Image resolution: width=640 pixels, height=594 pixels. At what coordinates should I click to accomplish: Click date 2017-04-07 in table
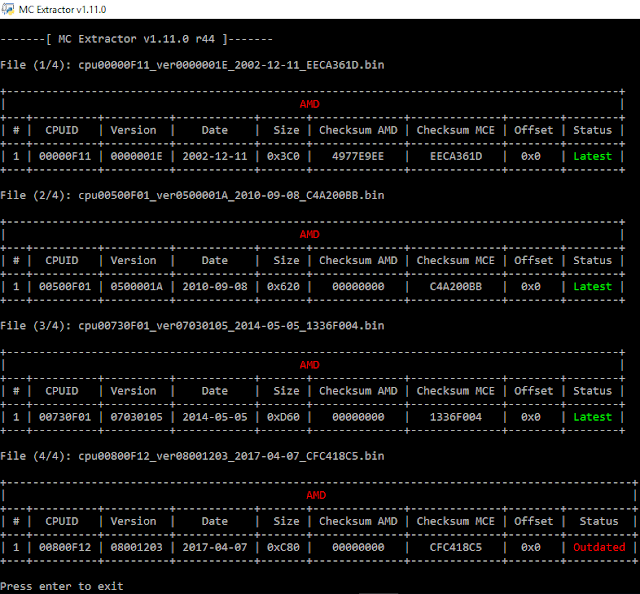(x=215, y=547)
